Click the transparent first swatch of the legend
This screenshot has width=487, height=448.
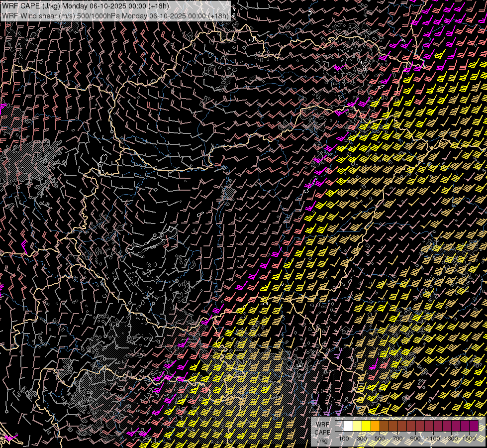339,426
